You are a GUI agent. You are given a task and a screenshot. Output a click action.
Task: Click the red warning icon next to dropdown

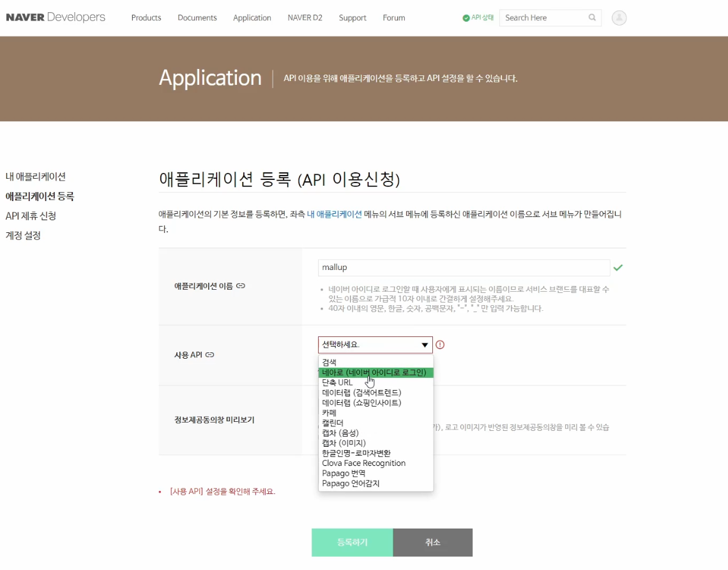[x=440, y=345]
